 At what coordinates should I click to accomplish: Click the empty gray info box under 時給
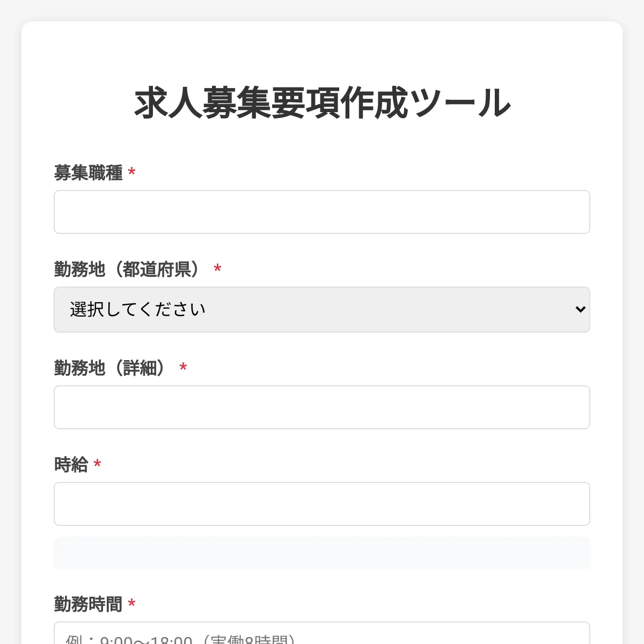click(322, 553)
